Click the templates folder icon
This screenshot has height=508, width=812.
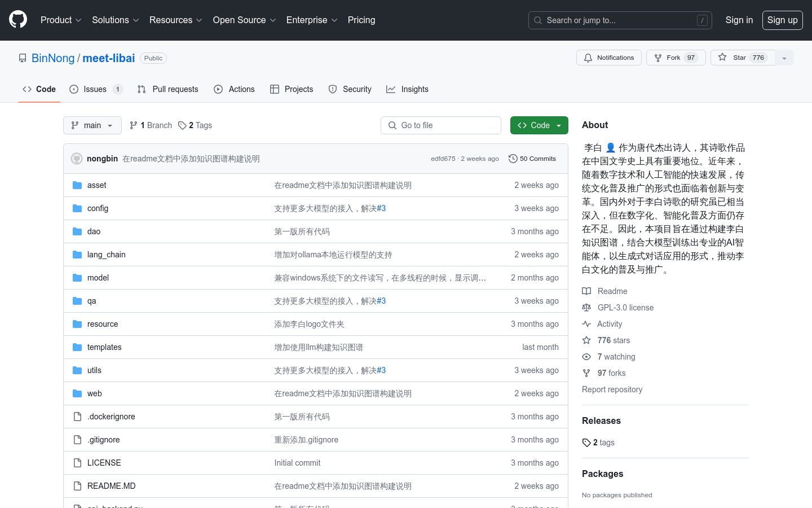tap(77, 347)
